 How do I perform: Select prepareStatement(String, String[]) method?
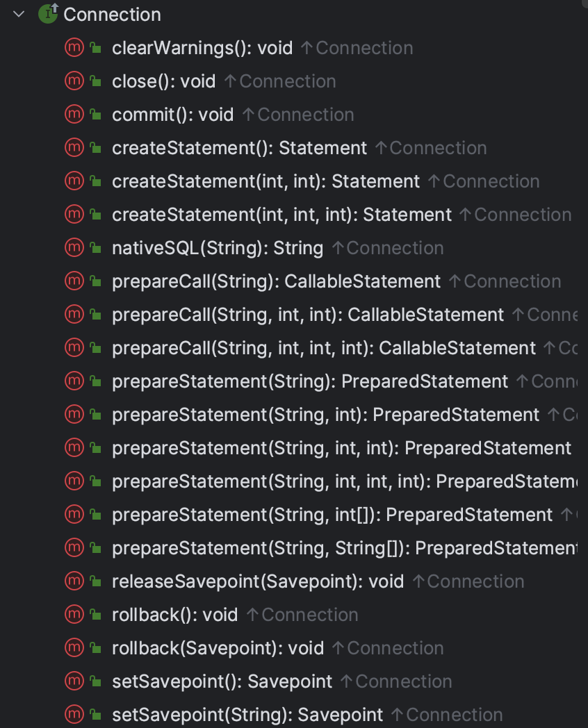tap(344, 548)
